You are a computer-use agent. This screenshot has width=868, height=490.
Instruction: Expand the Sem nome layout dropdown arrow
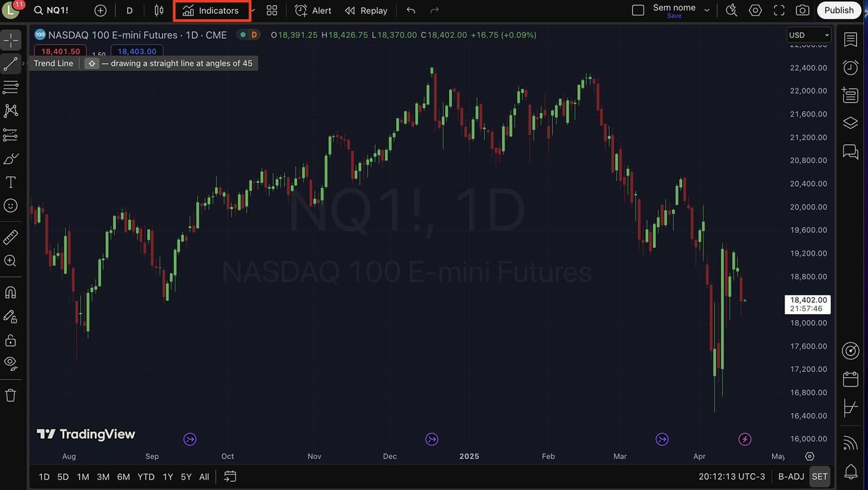coord(707,10)
